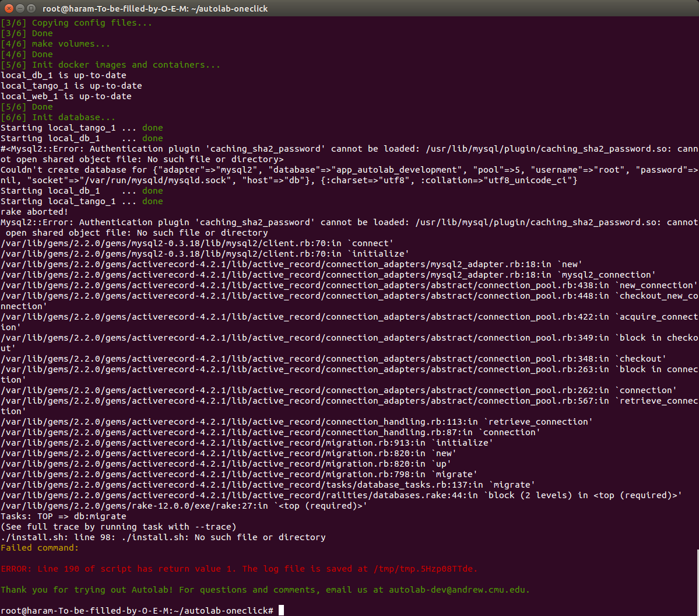The height and width of the screenshot is (616, 699).
Task: Click the ./install.sh line 98 error message
Action: point(163,537)
